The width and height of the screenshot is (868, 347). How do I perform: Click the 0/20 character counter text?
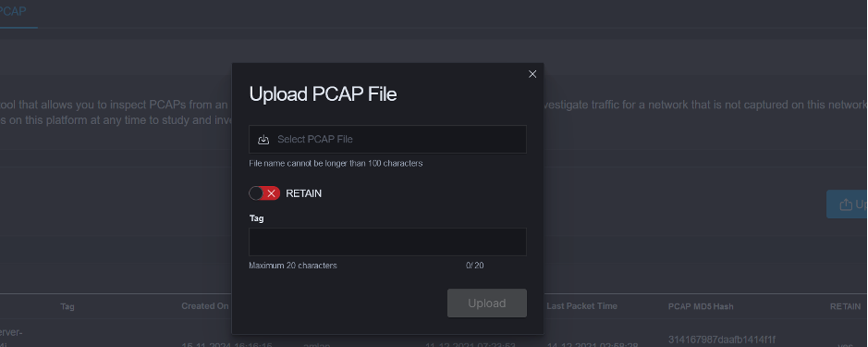pos(475,266)
